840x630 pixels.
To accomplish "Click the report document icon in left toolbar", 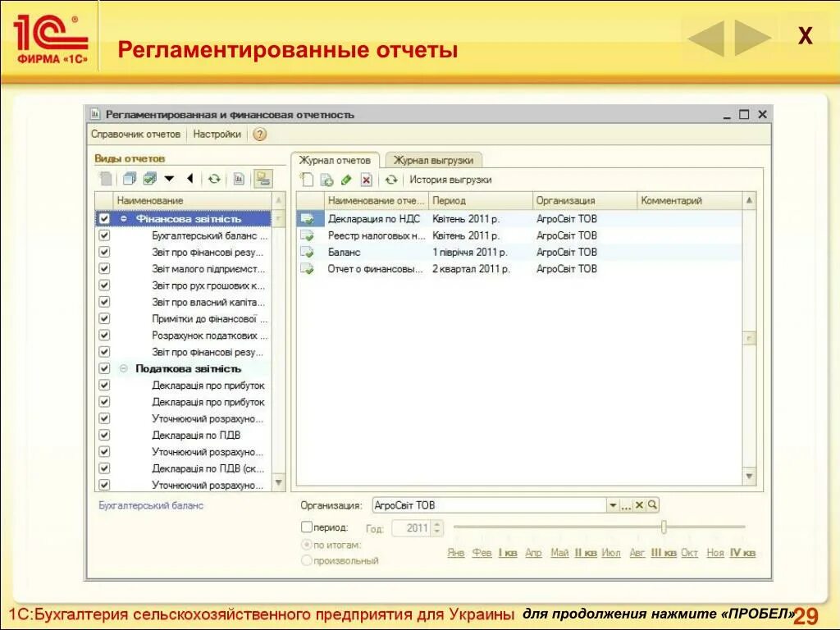I will point(239,178).
